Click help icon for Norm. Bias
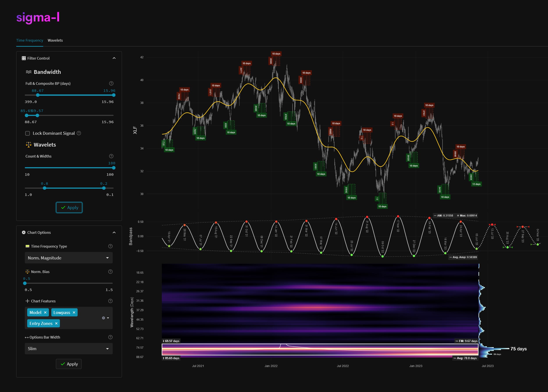Image resolution: width=548 pixels, height=392 pixels. point(110,271)
